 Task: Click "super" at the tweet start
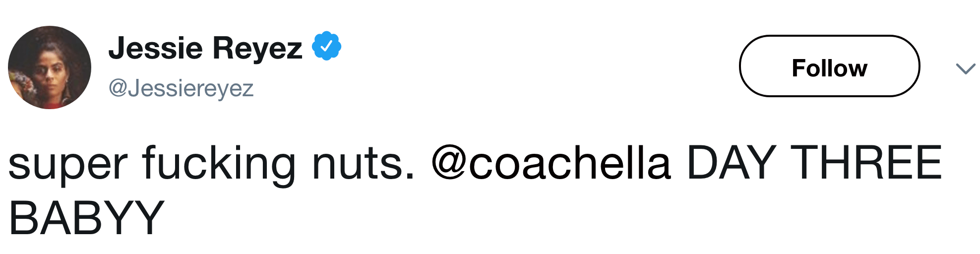pyautogui.click(x=67, y=165)
